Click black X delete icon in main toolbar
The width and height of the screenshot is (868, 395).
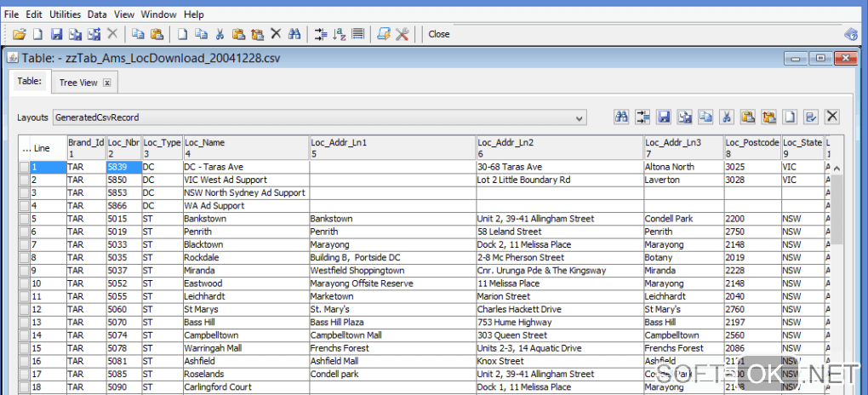pyautogui.click(x=276, y=34)
